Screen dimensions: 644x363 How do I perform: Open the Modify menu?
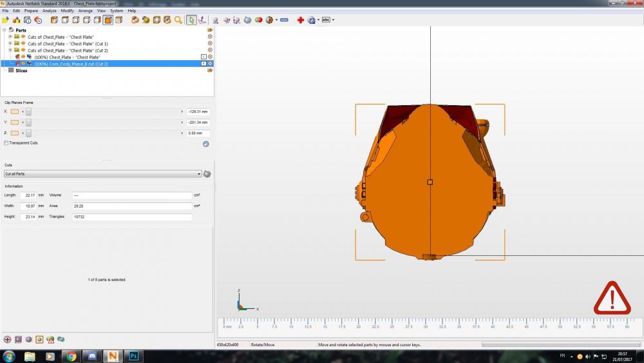point(68,11)
